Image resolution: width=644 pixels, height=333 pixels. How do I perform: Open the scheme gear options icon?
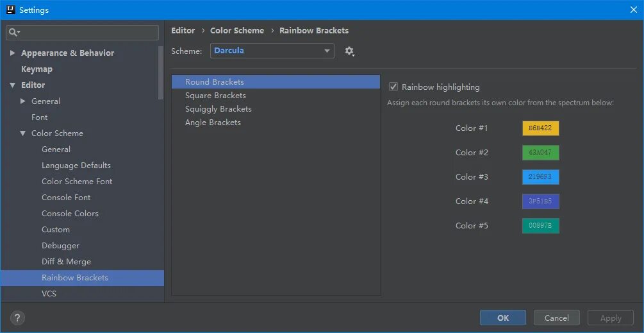349,51
